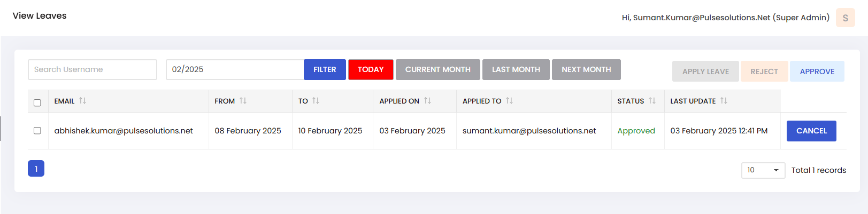868x214 pixels.
Task: Cancel the approved leave entry
Action: 811,131
